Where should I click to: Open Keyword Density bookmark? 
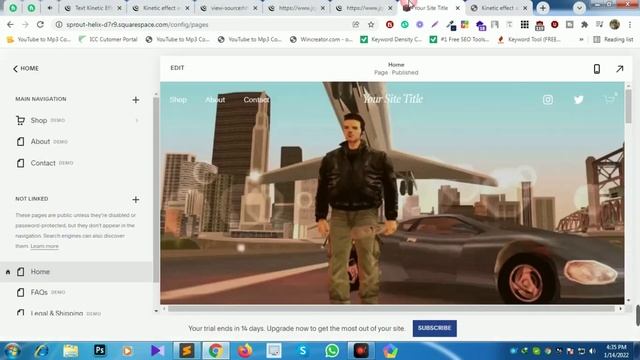[x=391, y=39]
